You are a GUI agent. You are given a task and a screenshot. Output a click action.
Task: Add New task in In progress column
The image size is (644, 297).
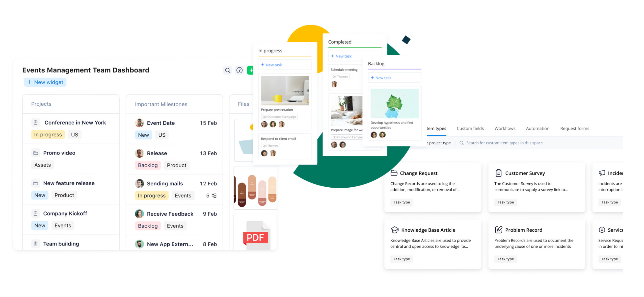tap(271, 65)
